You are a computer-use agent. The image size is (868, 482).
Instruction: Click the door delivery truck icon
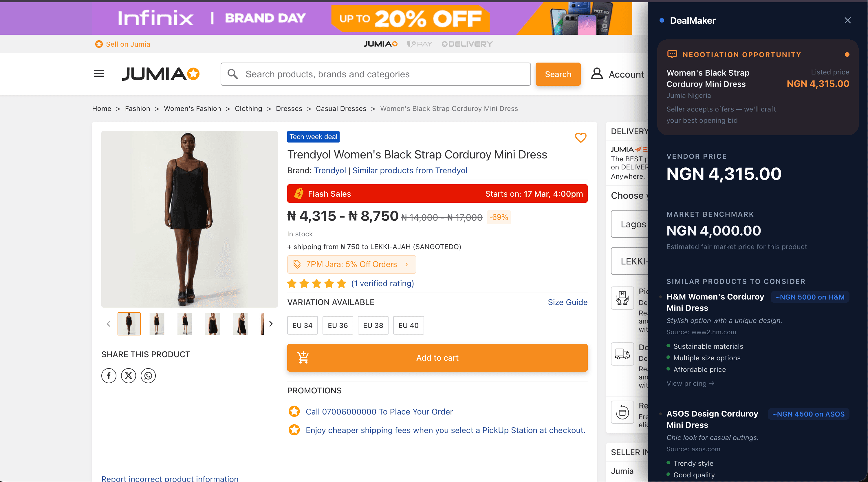tap(622, 354)
